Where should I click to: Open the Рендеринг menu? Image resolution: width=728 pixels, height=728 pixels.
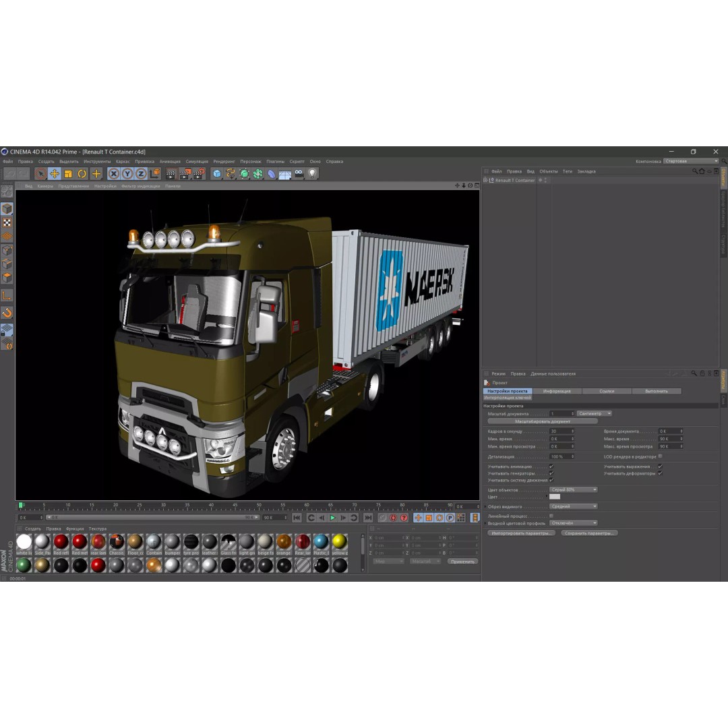pos(224,162)
